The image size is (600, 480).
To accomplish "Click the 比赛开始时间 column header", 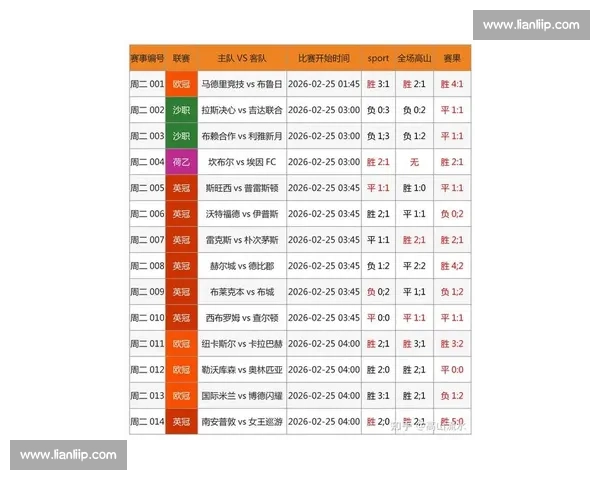I will (324, 59).
